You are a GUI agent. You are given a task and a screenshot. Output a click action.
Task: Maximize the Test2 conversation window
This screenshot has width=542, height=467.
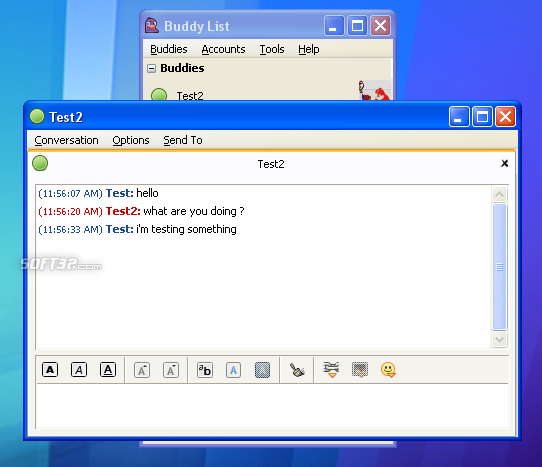pyautogui.click(x=482, y=116)
